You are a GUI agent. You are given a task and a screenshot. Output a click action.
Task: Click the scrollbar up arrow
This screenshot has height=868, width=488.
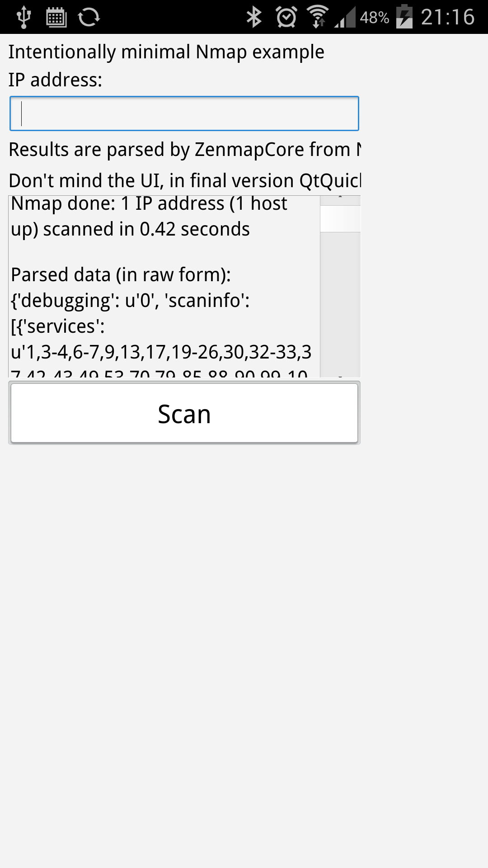point(340,200)
